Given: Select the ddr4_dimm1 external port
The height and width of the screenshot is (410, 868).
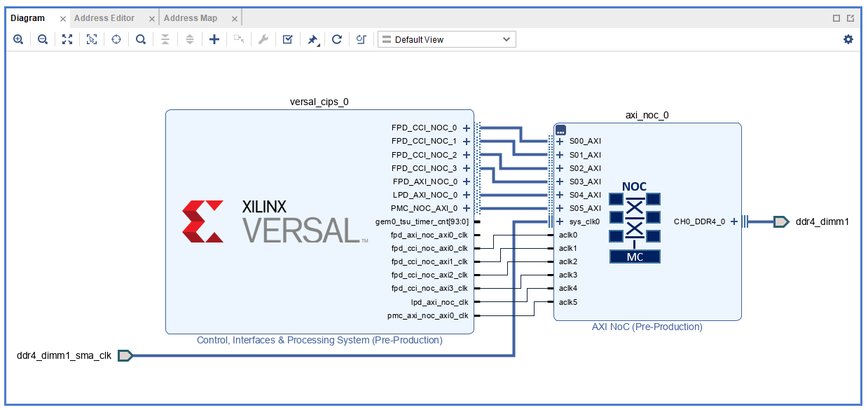Looking at the screenshot, I should tap(781, 221).
